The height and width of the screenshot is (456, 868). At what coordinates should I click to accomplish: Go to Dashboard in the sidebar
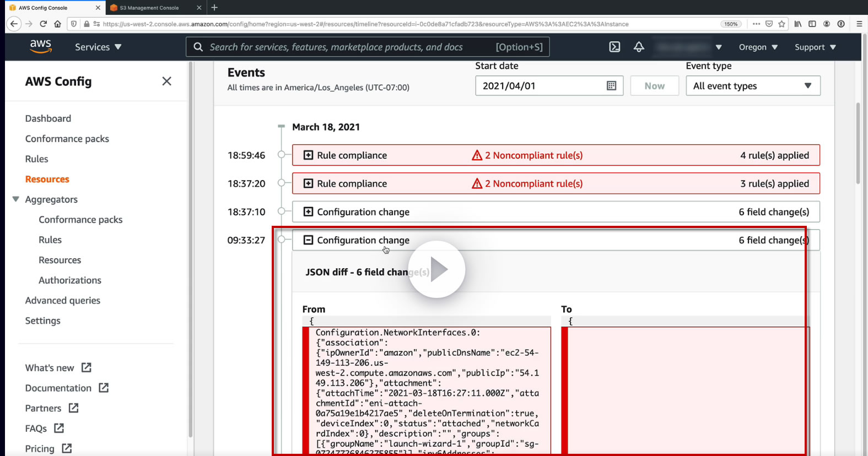pyautogui.click(x=48, y=118)
